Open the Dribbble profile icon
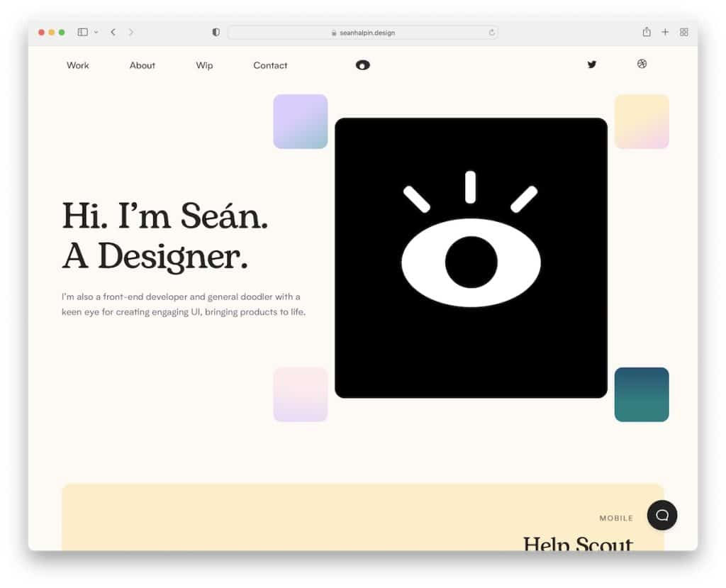Screen dimensions: 726x588 point(642,64)
